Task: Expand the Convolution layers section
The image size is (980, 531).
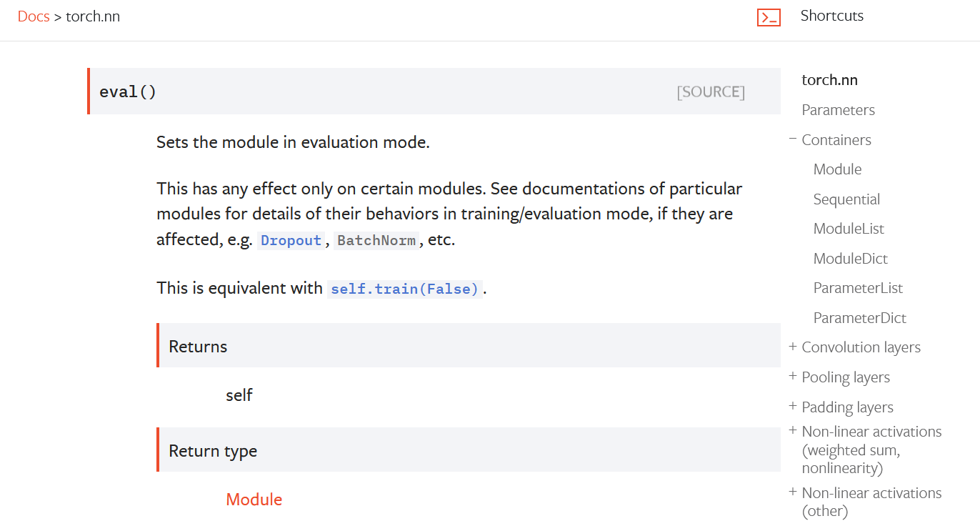Action: [793, 347]
